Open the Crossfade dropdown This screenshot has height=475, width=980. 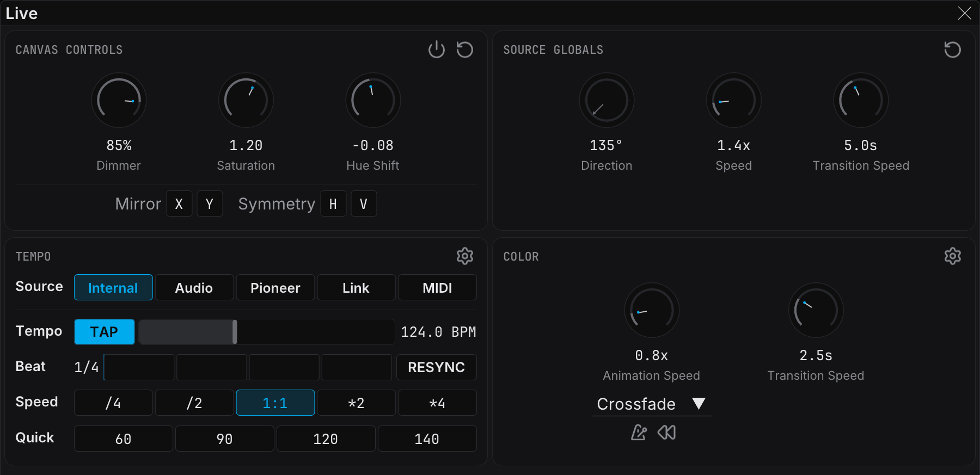652,404
